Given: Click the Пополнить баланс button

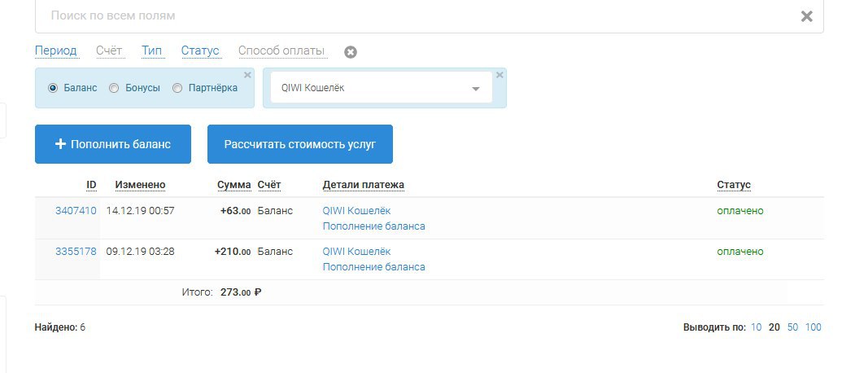Looking at the screenshot, I should (113, 144).
